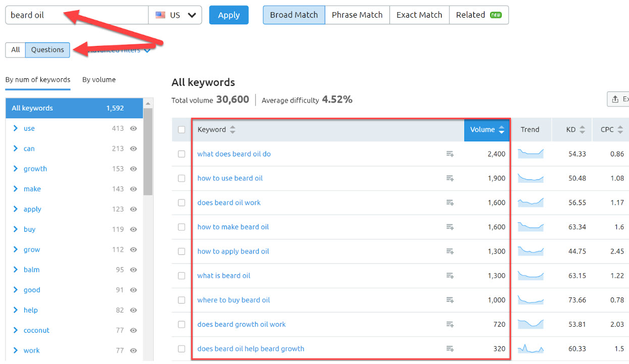629x364 pixels.
Task: Open the US country database dropdown
Action: (175, 15)
